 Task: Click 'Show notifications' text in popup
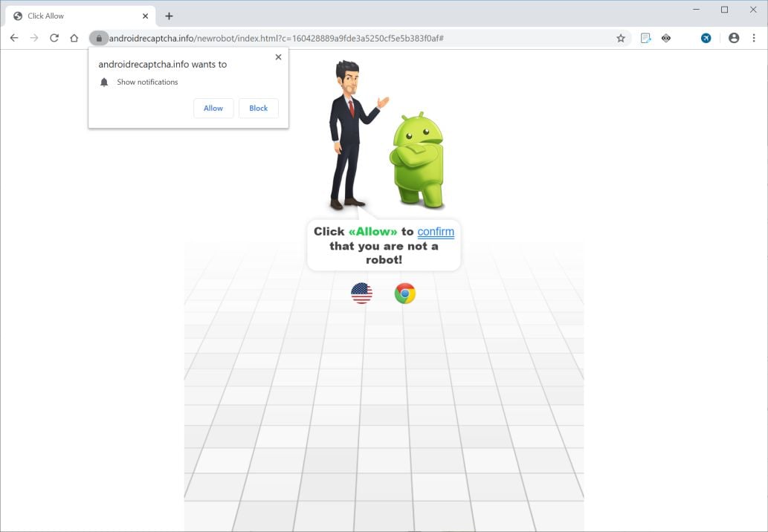[x=147, y=82]
